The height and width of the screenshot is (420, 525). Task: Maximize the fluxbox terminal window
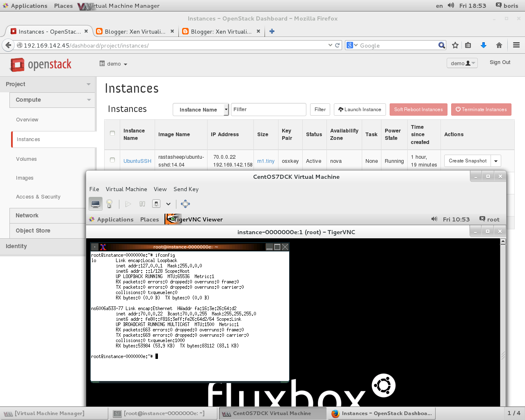pyautogui.click(x=277, y=247)
